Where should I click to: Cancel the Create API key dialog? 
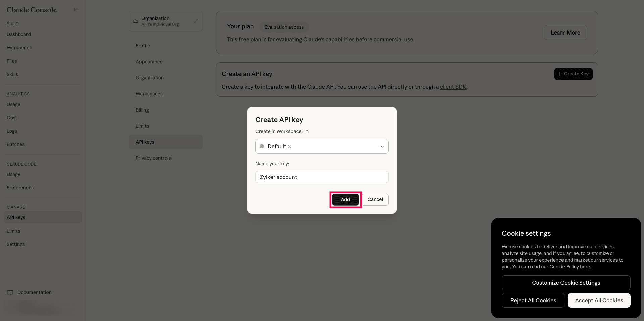(375, 199)
